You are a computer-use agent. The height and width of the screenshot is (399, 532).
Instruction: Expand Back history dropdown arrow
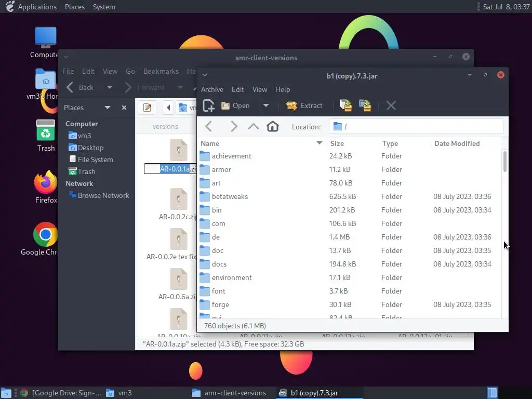click(109, 87)
